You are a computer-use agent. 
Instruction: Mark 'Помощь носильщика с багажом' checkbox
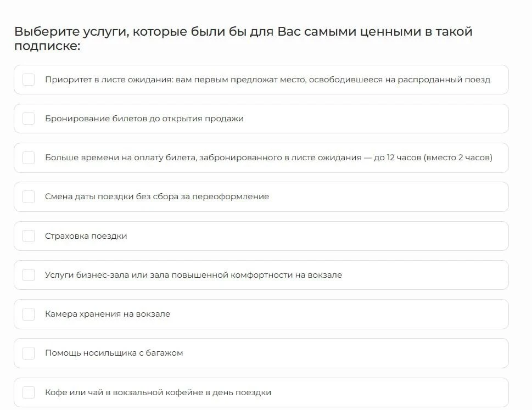(x=29, y=353)
